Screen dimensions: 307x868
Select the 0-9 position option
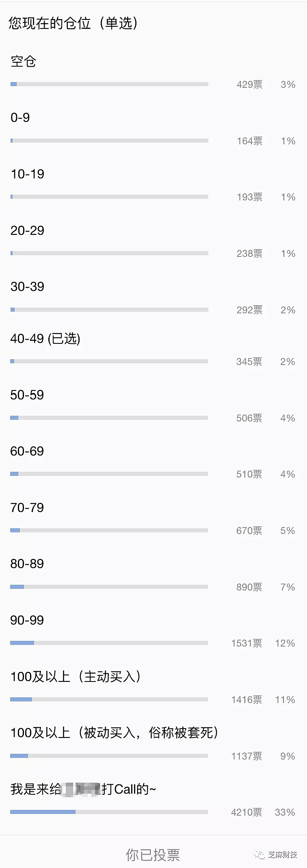coord(20,118)
